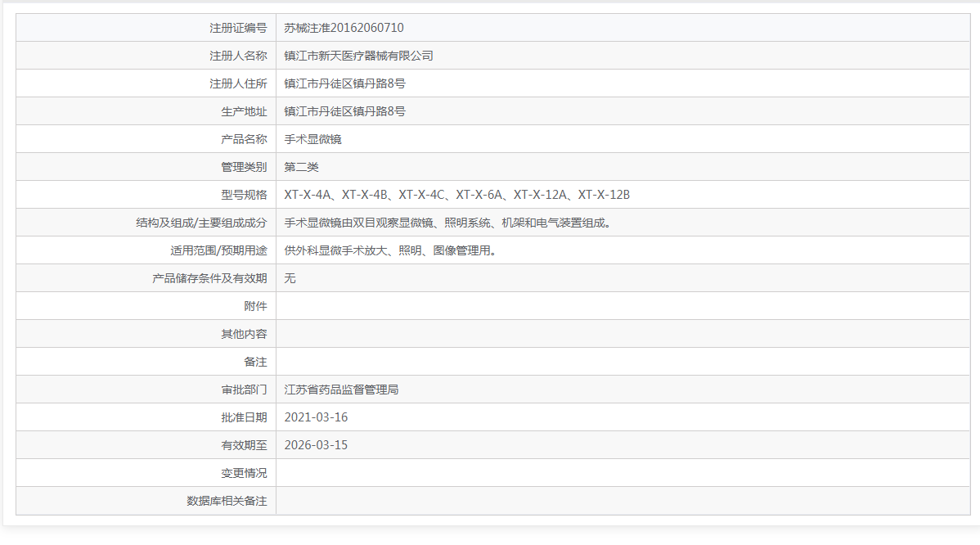Click the 备注 label
980x545 pixels.
pyautogui.click(x=255, y=362)
